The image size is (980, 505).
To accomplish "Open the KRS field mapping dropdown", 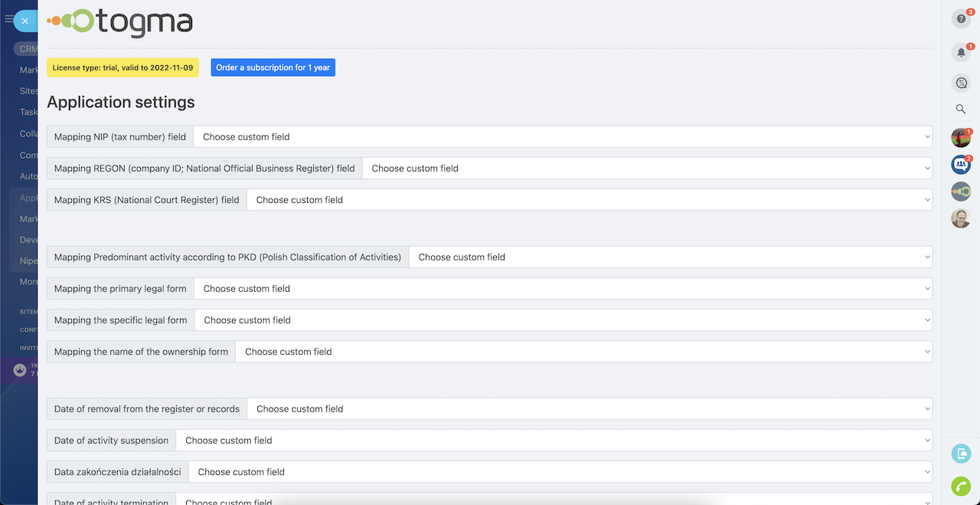I will [x=589, y=200].
